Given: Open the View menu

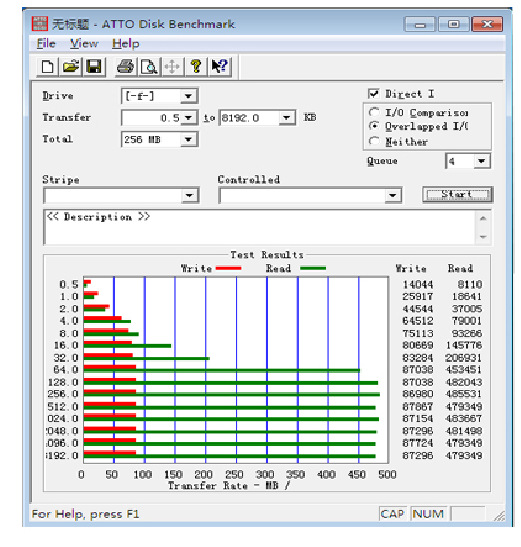Looking at the screenshot, I should (84, 44).
